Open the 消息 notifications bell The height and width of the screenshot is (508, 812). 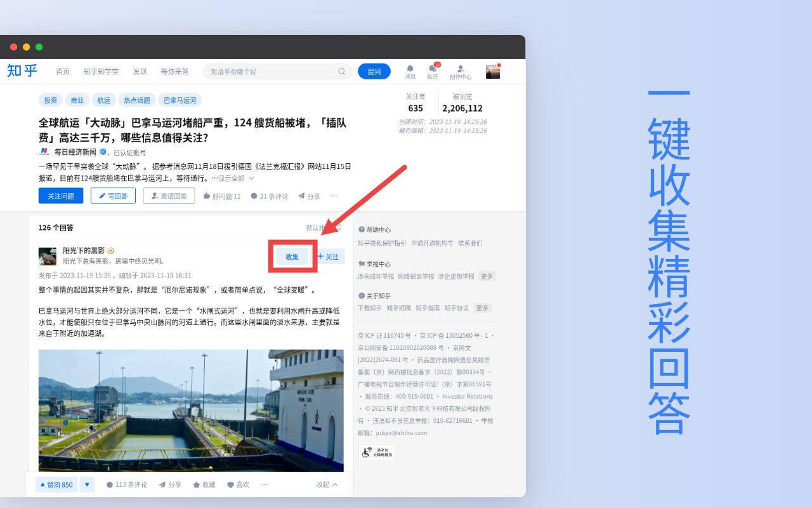click(410, 71)
